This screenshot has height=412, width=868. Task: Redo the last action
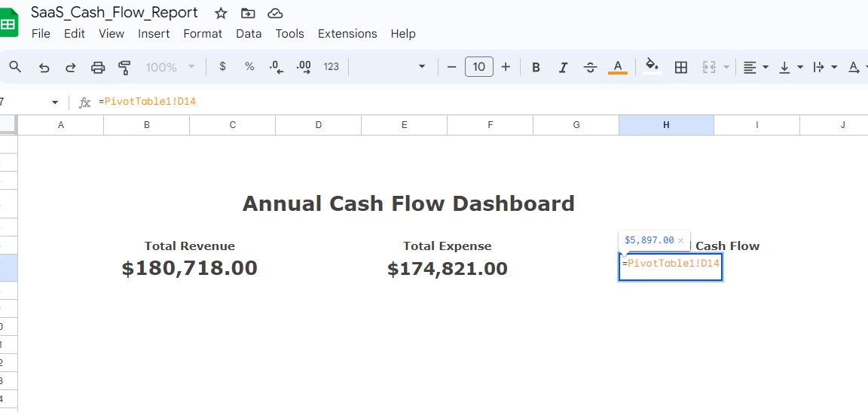[x=71, y=68]
